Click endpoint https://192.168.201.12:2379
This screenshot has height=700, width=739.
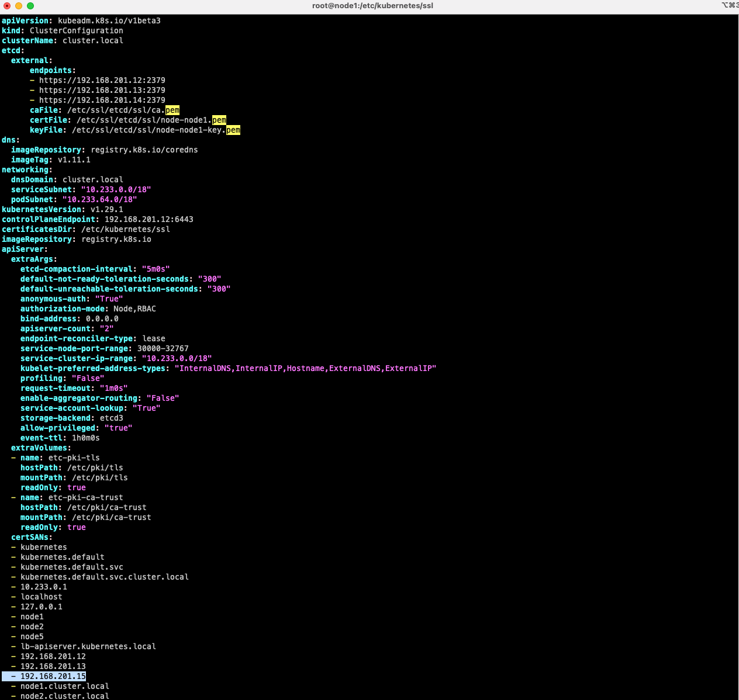click(102, 80)
